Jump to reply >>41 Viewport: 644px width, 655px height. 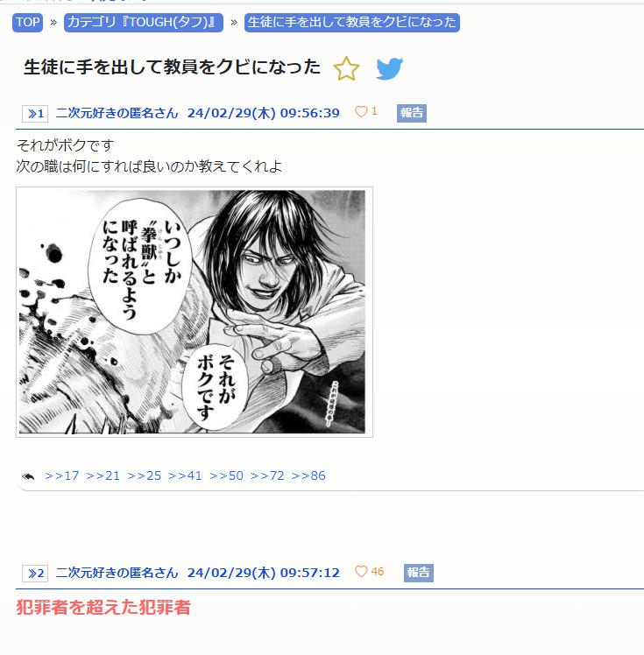(x=185, y=475)
